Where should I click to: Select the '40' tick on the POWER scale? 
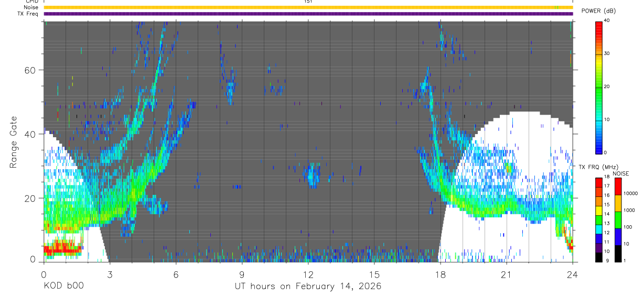coord(607,20)
